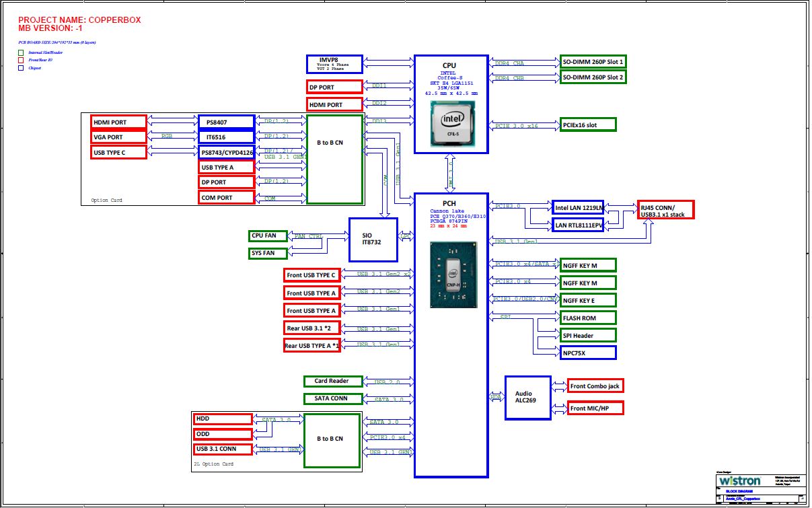Click the Front Combo jack block

(595, 386)
